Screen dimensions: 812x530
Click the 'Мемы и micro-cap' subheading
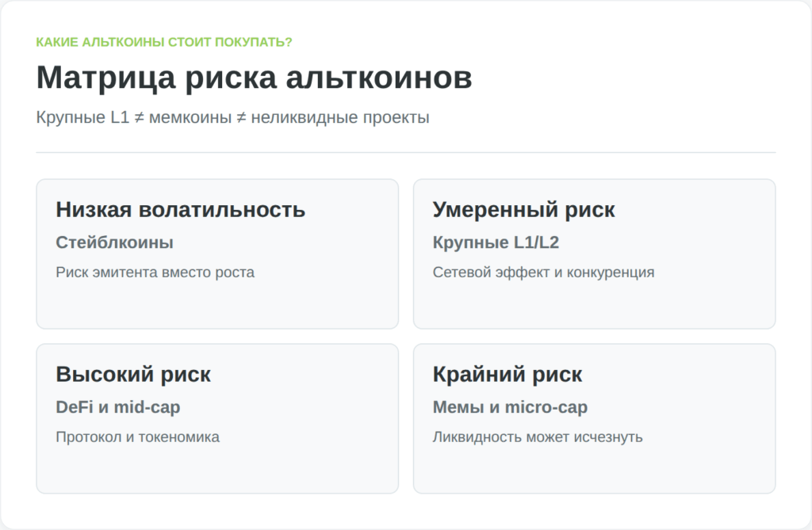(x=510, y=407)
